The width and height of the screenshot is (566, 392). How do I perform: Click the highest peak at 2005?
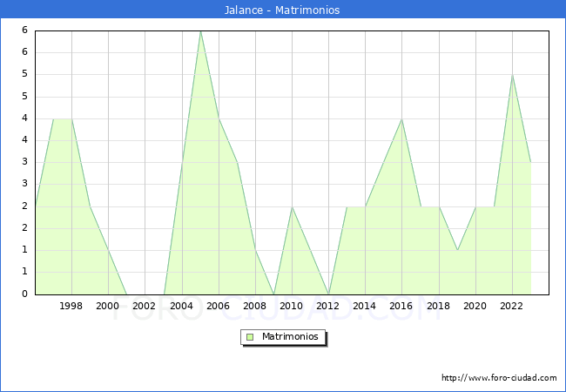[200, 31]
